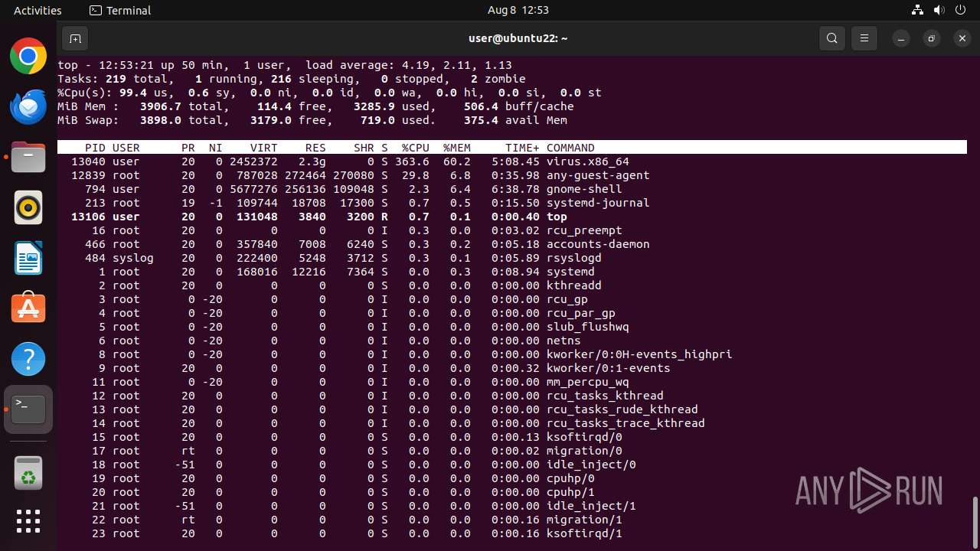Launch LibreOffice Writer from the dock

(28, 258)
